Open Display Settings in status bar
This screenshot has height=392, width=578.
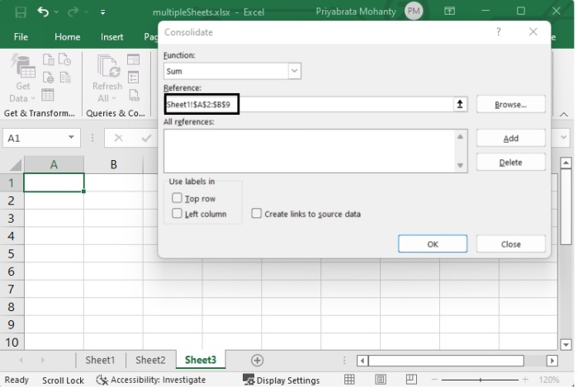click(x=282, y=380)
